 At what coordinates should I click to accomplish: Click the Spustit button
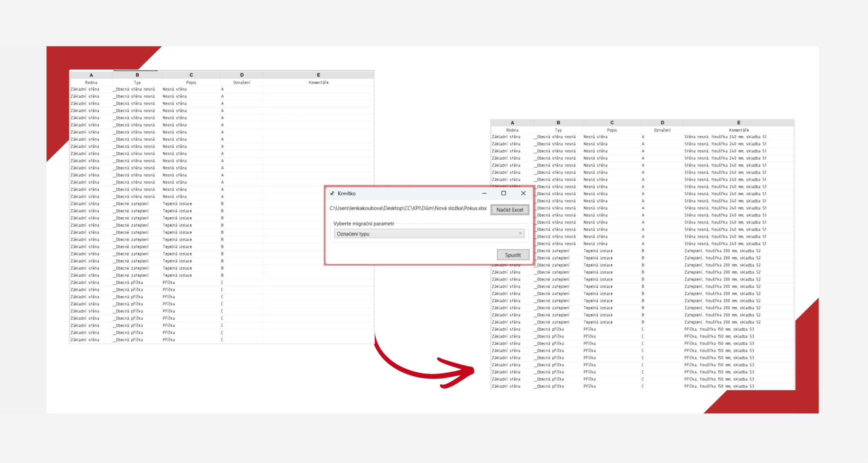coord(513,255)
